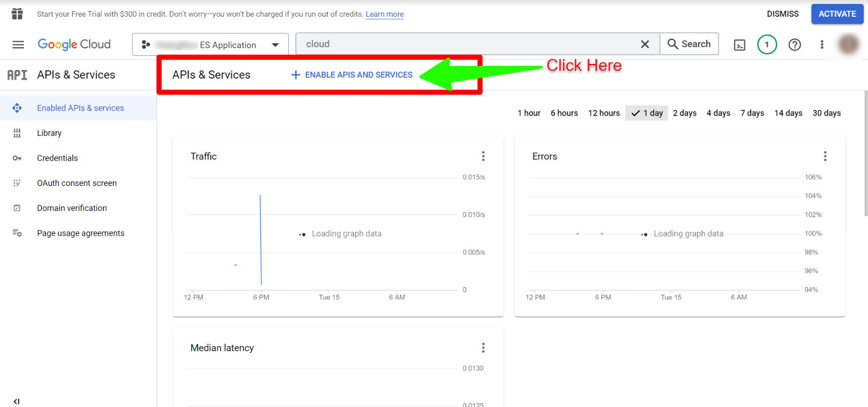
Task: Open the Errors chart more options
Action: tap(825, 156)
